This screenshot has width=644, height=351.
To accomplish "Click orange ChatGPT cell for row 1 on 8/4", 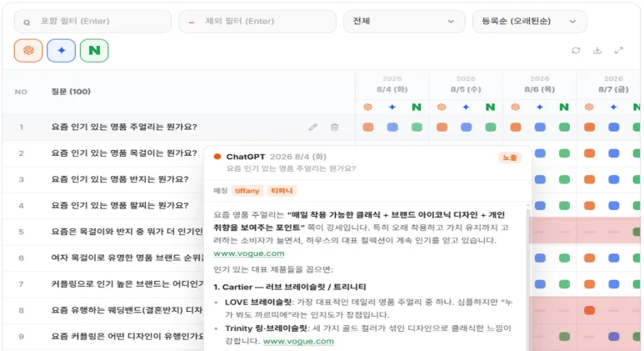I will point(368,127).
